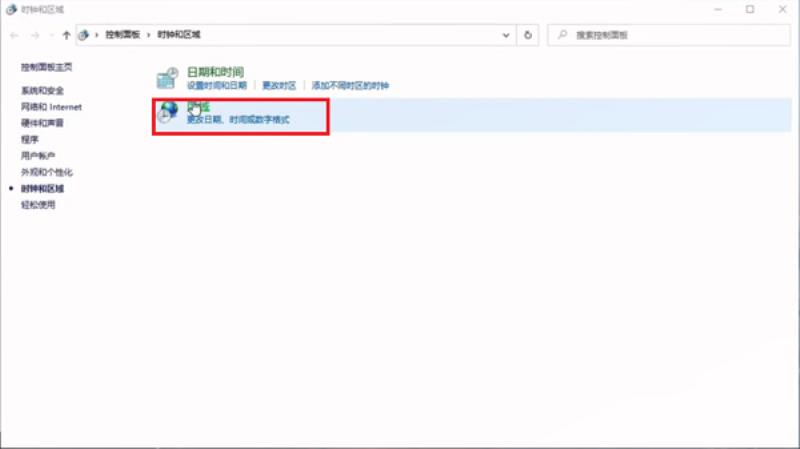Refresh the control panel view

tap(528, 35)
